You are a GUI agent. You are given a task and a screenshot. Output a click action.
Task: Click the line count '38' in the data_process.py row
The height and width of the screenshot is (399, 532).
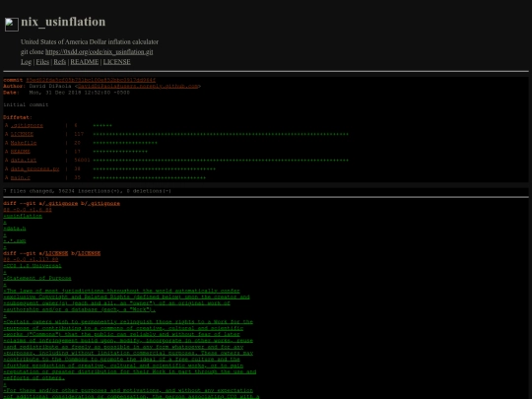78,169
